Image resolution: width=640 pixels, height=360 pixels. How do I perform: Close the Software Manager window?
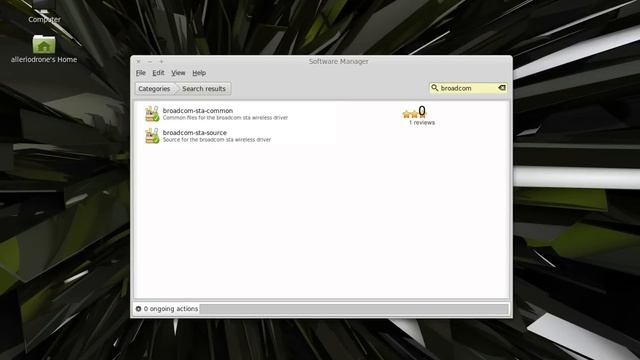point(138,61)
